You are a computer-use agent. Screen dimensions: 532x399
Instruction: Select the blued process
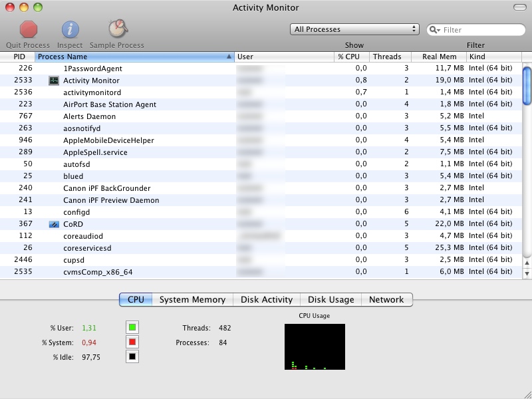[x=261, y=176]
